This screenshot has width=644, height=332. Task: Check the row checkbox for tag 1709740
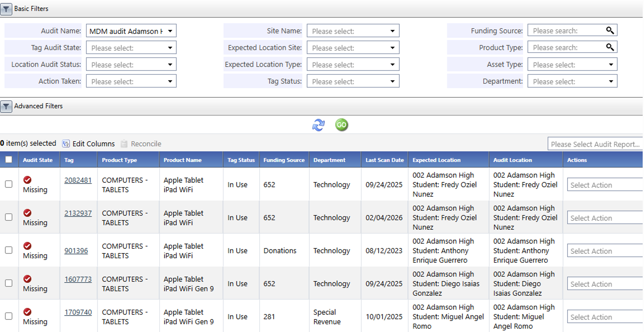tap(9, 316)
